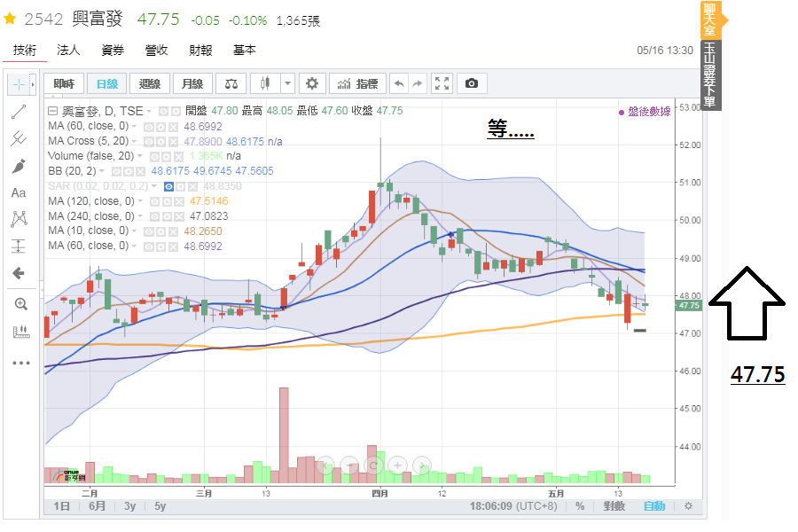Open the SAR (0.02, 0.02, 0.2) dropdown arrow

coord(154,186)
